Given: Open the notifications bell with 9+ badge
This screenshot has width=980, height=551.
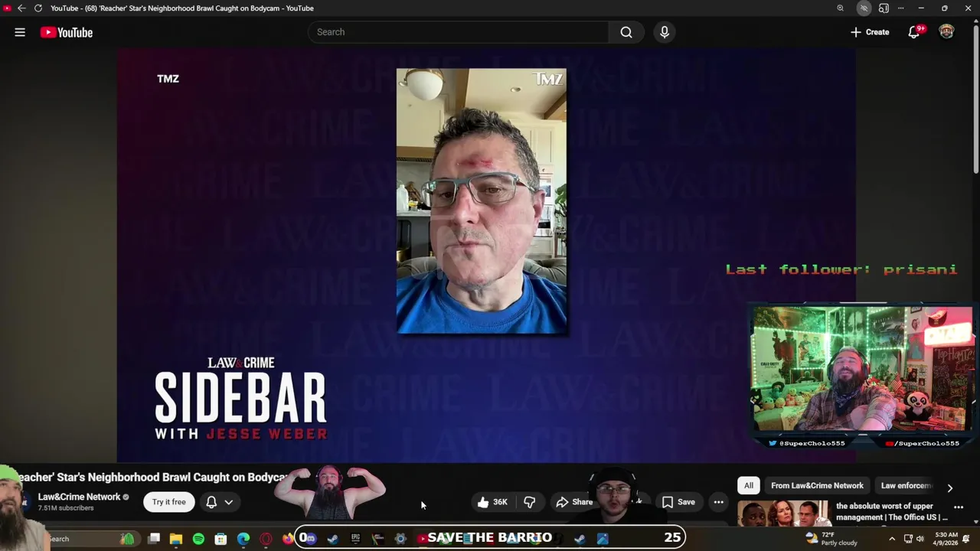Looking at the screenshot, I should click(915, 32).
